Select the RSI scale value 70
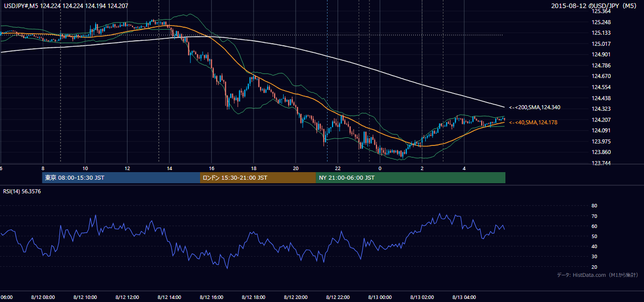The width and height of the screenshot is (644, 302). point(594,216)
